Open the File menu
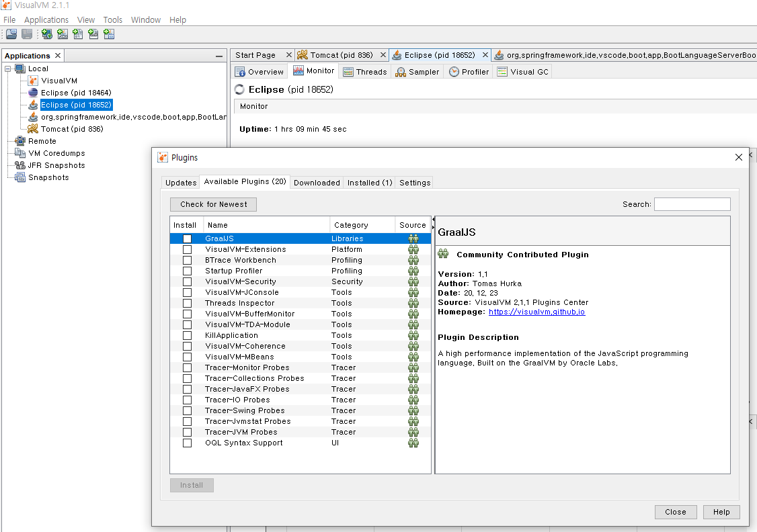The height and width of the screenshot is (532, 757). [9, 19]
